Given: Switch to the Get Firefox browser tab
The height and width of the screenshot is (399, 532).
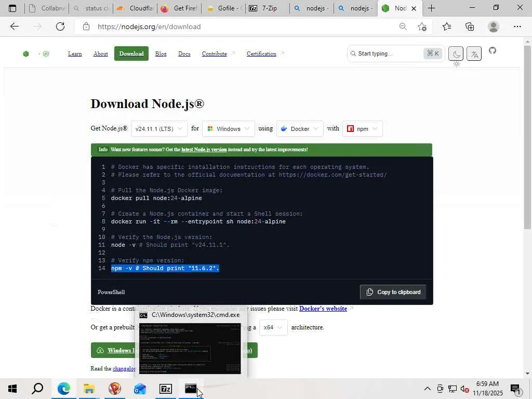Looking at the screenshot, I should [x=179, y=8].
